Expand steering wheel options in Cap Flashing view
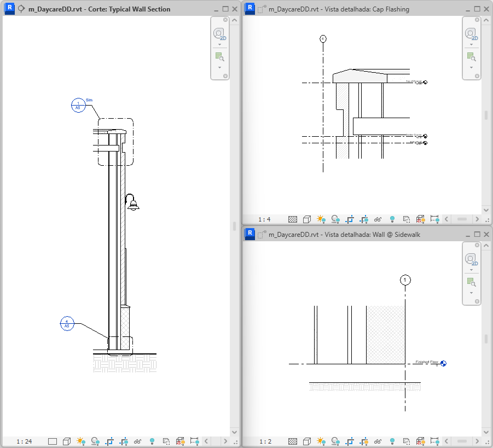Image resolution: width=493 pixels, height=448 pixels. click(471, 44)
